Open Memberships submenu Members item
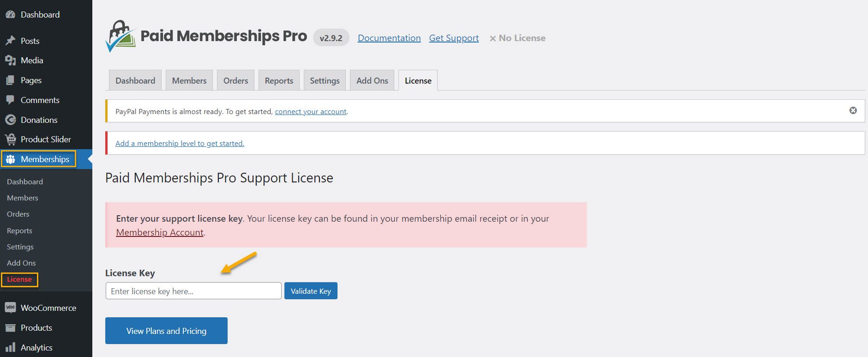The image size is (868, 357). pyautogui.click(x=23, y=198)
